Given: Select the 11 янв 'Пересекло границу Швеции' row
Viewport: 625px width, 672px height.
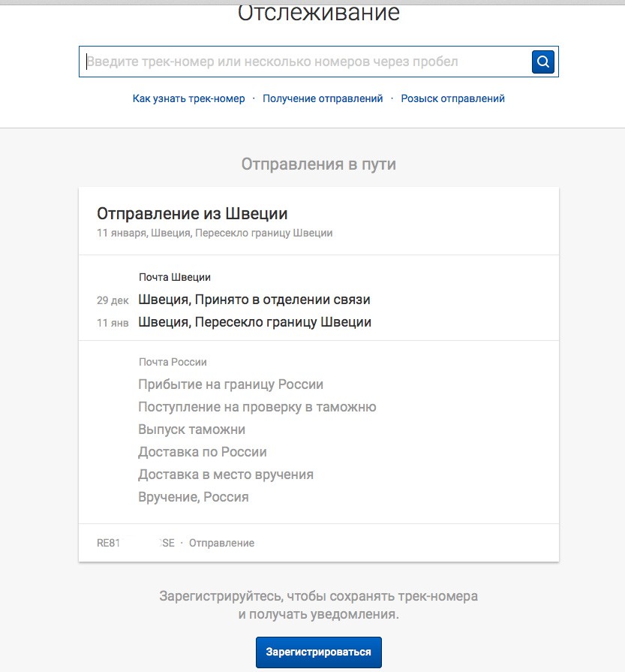Looking at the screenshot, I should tap(254, 322).
